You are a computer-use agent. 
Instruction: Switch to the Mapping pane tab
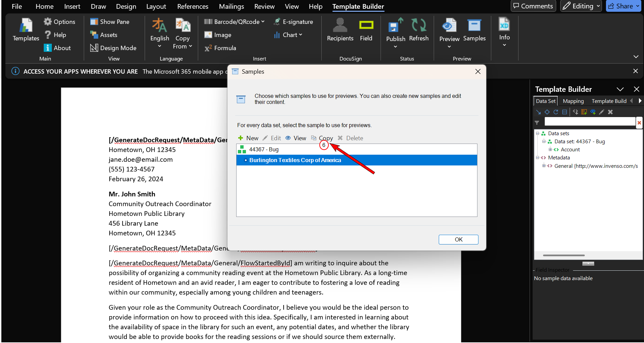pyautogui.click(x=573, y=101)
